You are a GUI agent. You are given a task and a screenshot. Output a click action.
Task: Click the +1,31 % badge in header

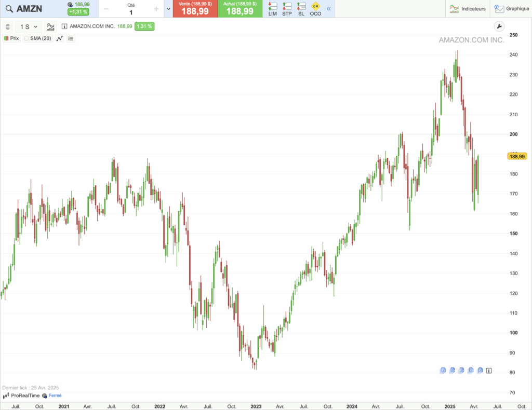tap(78, 12)
